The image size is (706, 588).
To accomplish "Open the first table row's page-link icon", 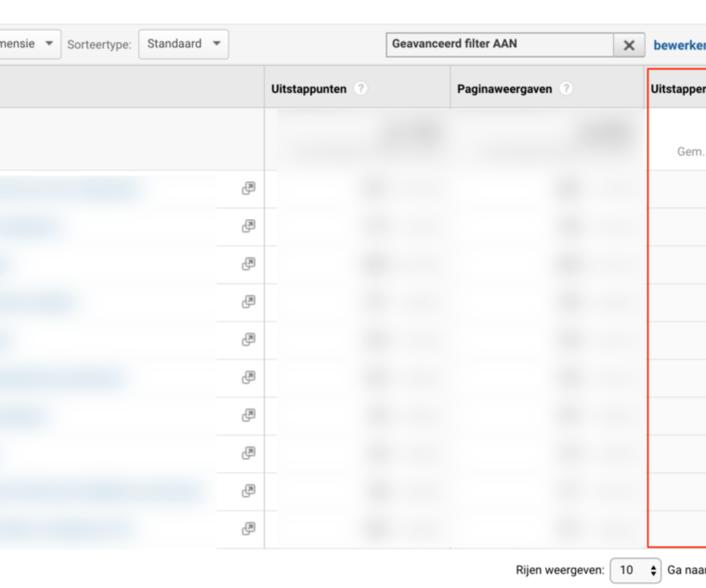I will tap(249, 189).
